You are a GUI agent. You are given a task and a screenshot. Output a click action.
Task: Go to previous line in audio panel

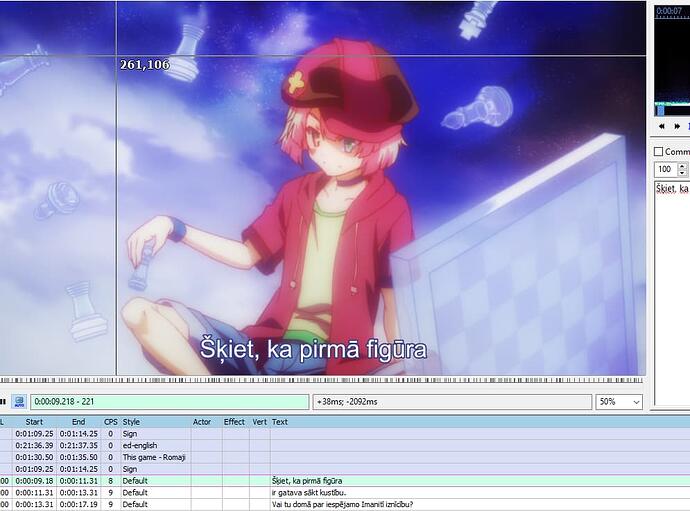[661, 126]
